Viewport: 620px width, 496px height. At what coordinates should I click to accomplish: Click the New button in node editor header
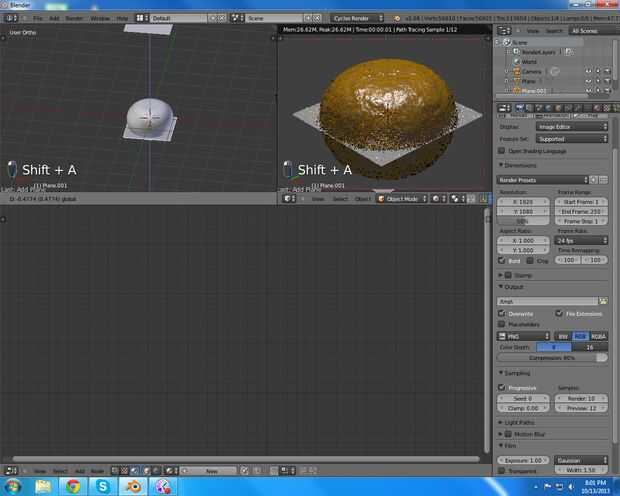tap(213, 470)
